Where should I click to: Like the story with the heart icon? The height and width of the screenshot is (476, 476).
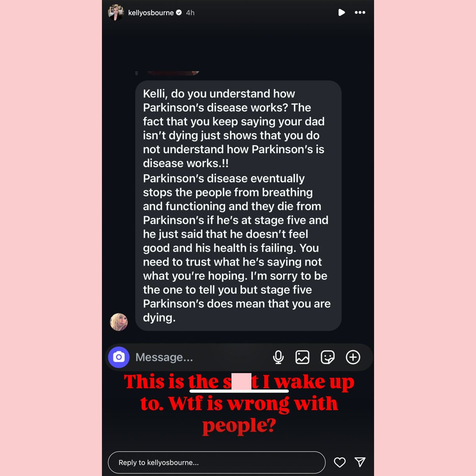[x=340, y=462]
